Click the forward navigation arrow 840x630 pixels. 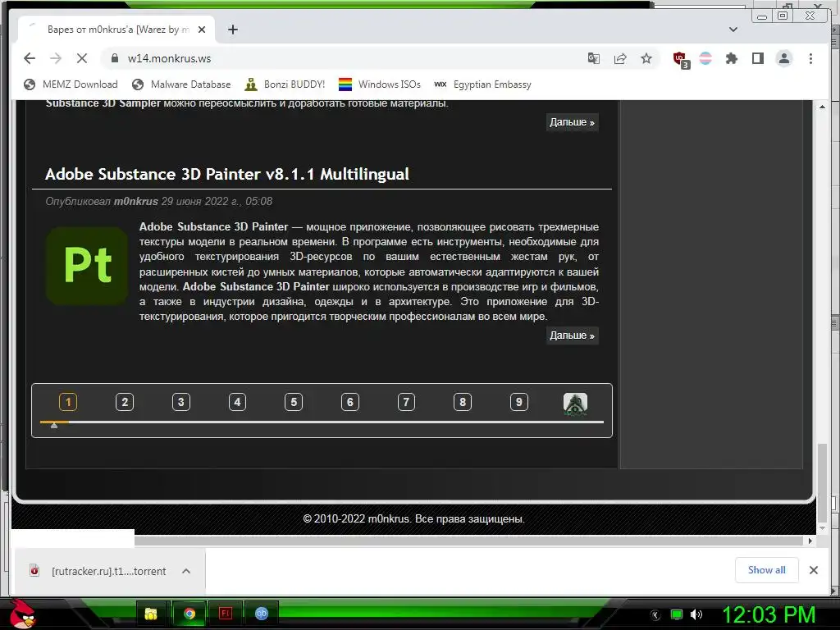tap(56, 58)
